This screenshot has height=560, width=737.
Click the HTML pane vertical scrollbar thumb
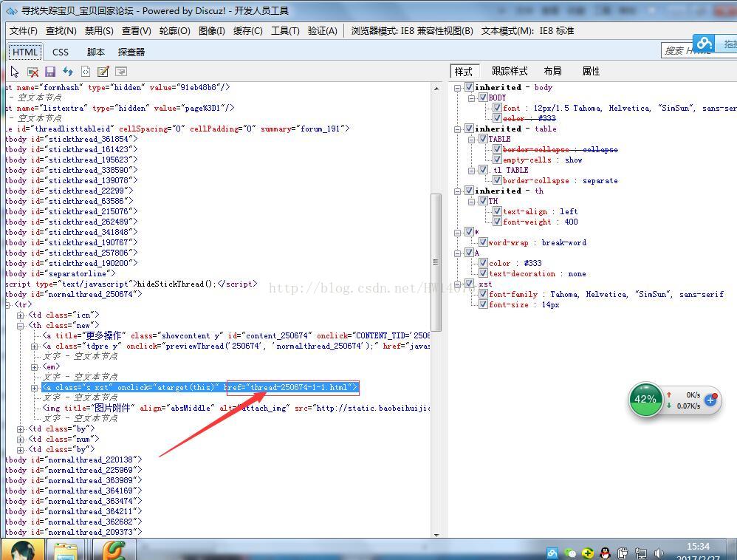coord(436,262)
